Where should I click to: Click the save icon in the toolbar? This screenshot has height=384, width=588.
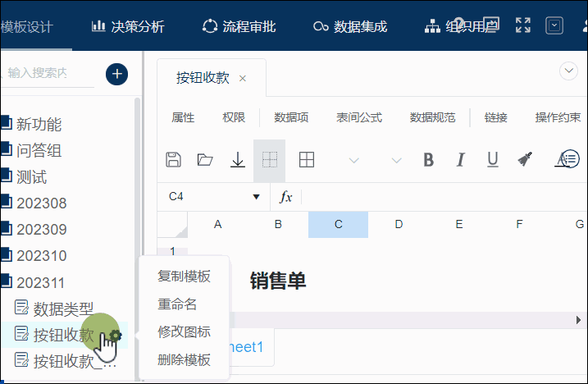click(173, 160)
